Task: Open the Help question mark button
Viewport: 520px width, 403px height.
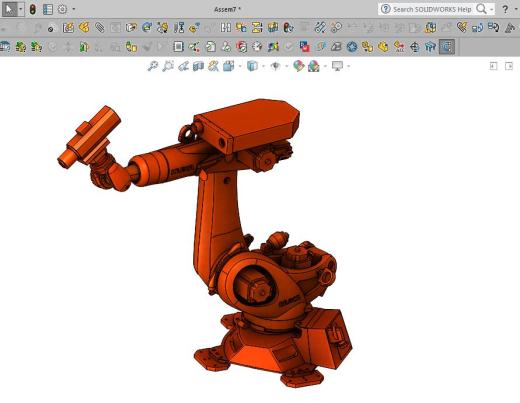Action: point(505,9)
